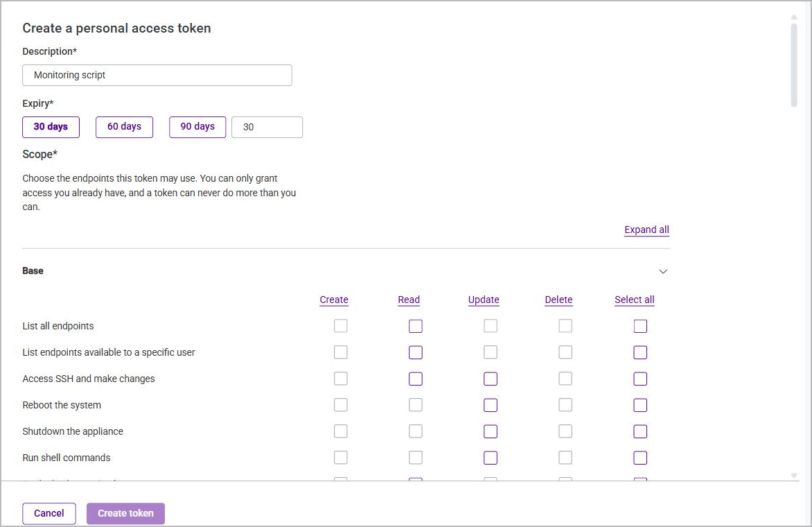Screen dimensions: 812x527
Task: Cancel the token creation
Action: pos(49,514)
